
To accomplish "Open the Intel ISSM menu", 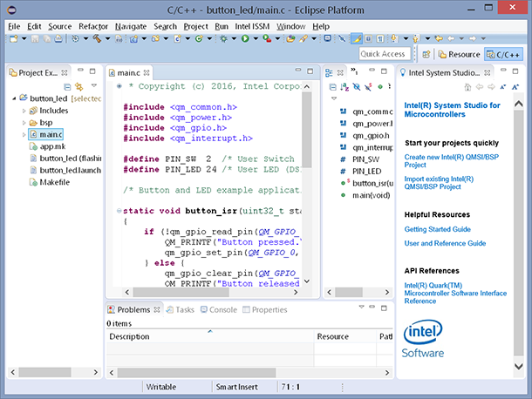I will click(x=253, y=26).
